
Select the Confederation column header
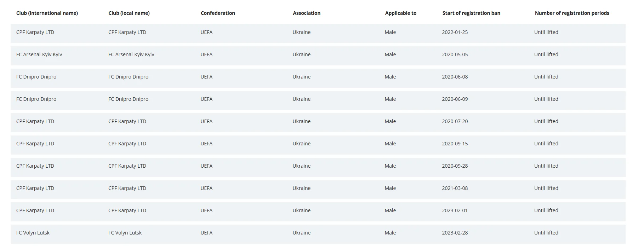[218, 13]
